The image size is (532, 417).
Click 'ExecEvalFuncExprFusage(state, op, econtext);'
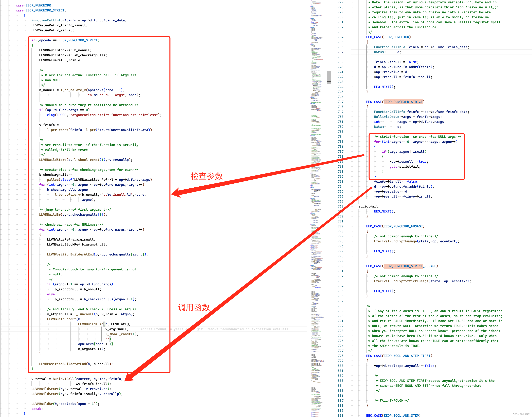pos(417,241)
